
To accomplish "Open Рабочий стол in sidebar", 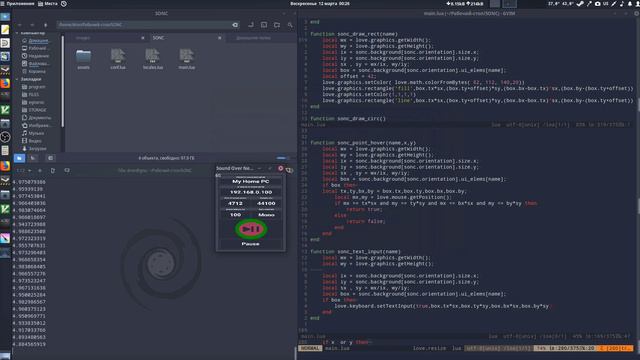I will point(35,48).
